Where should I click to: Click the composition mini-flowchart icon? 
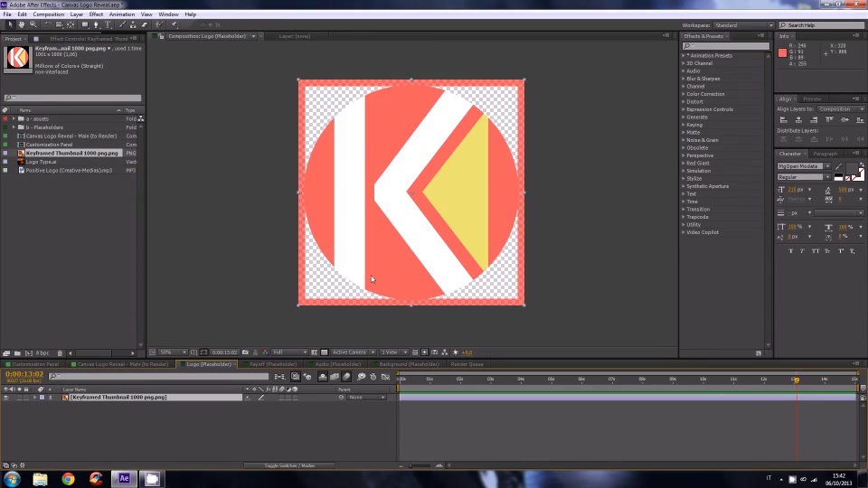(x=279, y=377)
